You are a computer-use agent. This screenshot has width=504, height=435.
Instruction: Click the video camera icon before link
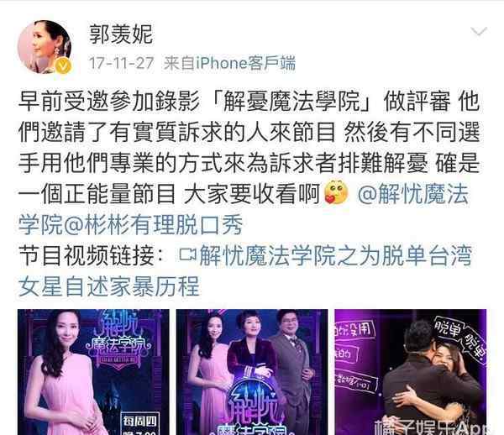click(187, 255)
